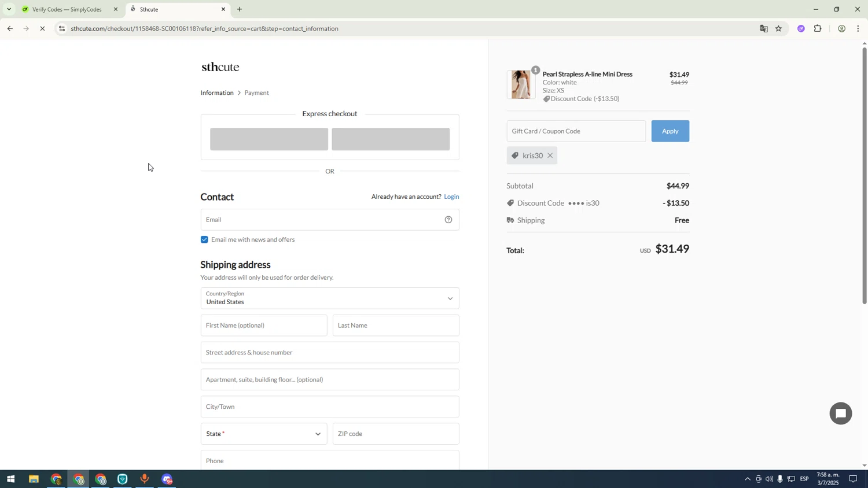The height and width of the screenshot is (488, 868).
Task: Click the Street address field
Action: pyautogui.click(x=330, y=353)
